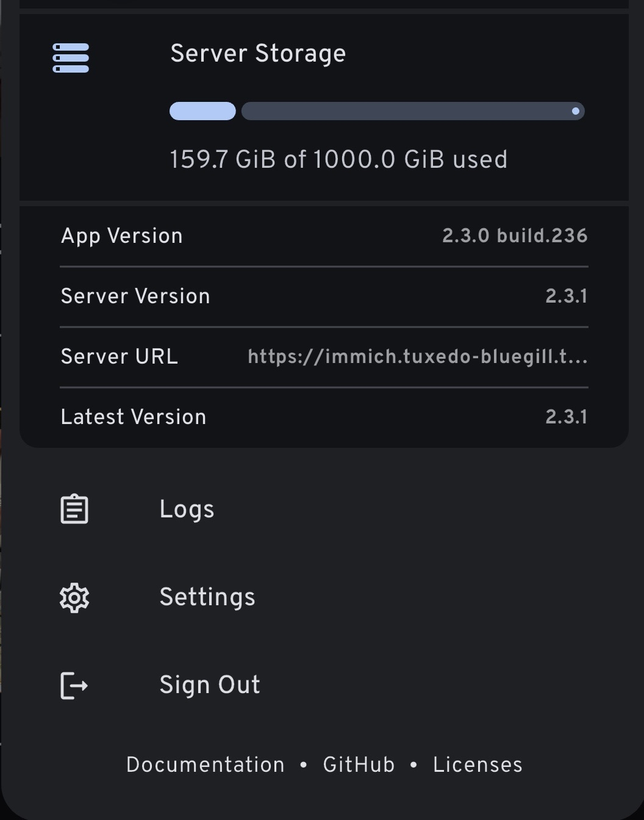Screen dimensions: 644x820
Task: Open the Documentation link
Action: tap(206, 765)
